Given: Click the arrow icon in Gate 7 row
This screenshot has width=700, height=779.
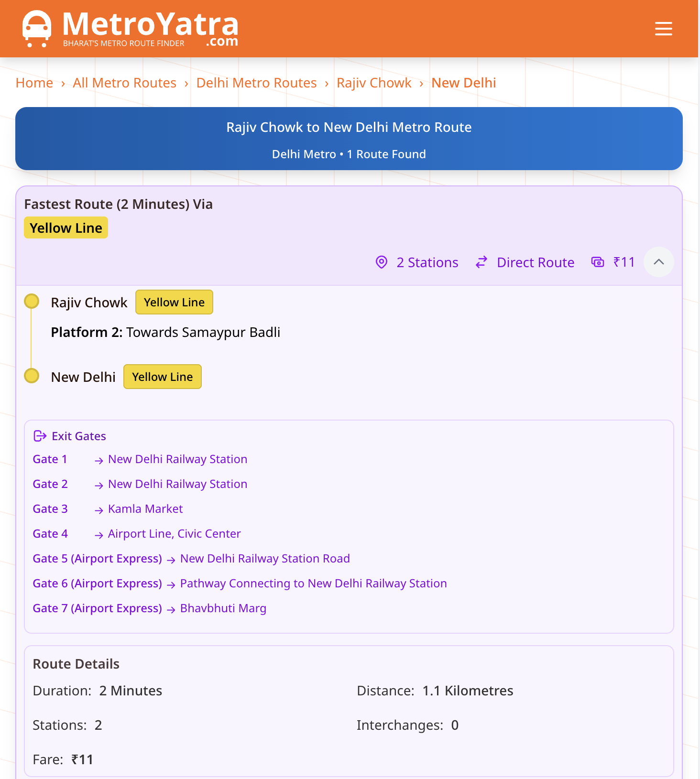Looking at the screenshot, I should click(171, 610).
